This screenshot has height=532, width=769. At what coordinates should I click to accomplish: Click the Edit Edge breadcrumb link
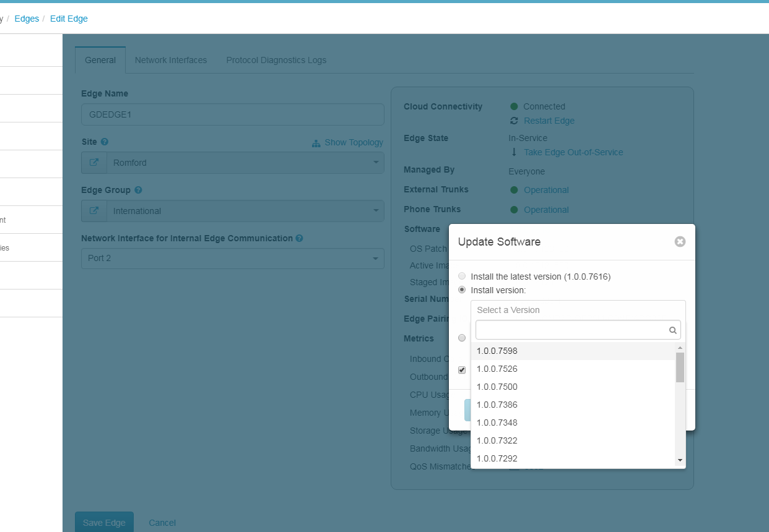pyautogui.click(x=69, y=19)
